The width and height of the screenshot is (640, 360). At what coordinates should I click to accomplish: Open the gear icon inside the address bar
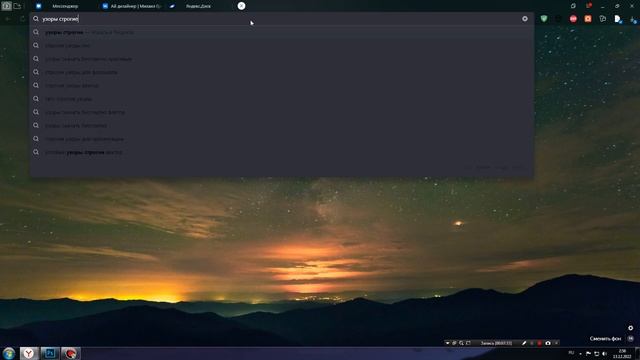click(524, 19)
